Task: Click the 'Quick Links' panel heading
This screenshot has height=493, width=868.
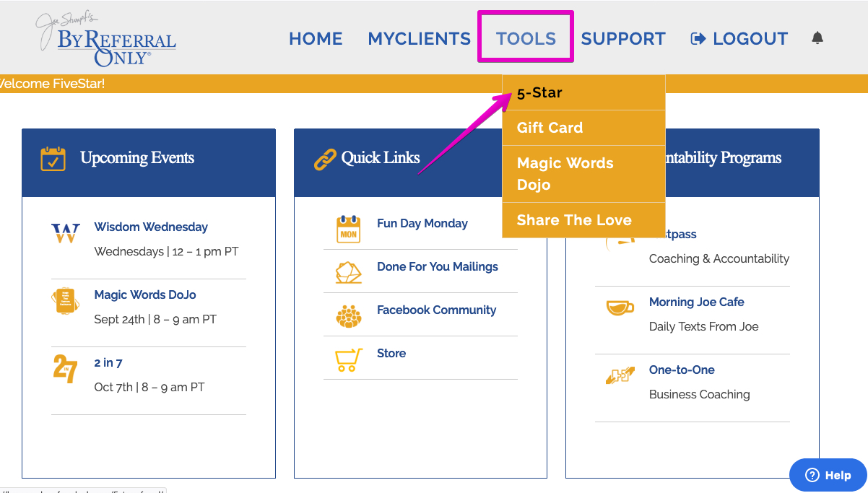Action: tap(381, 158)
